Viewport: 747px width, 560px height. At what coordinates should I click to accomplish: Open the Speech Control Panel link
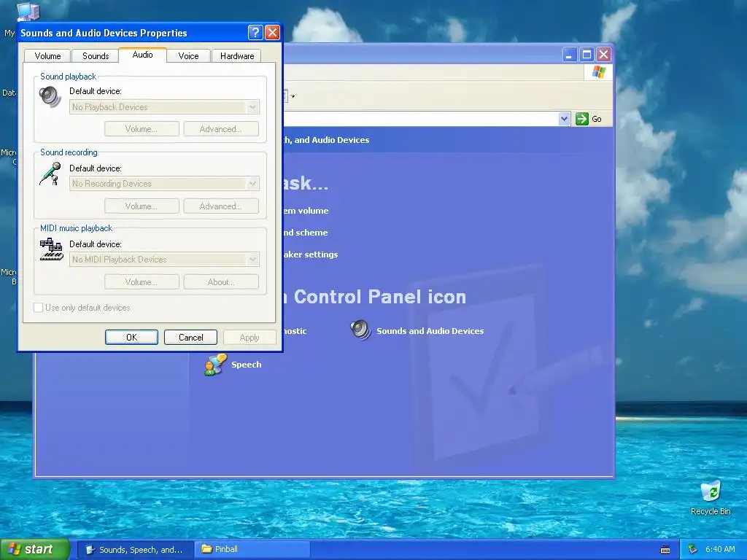247,365
